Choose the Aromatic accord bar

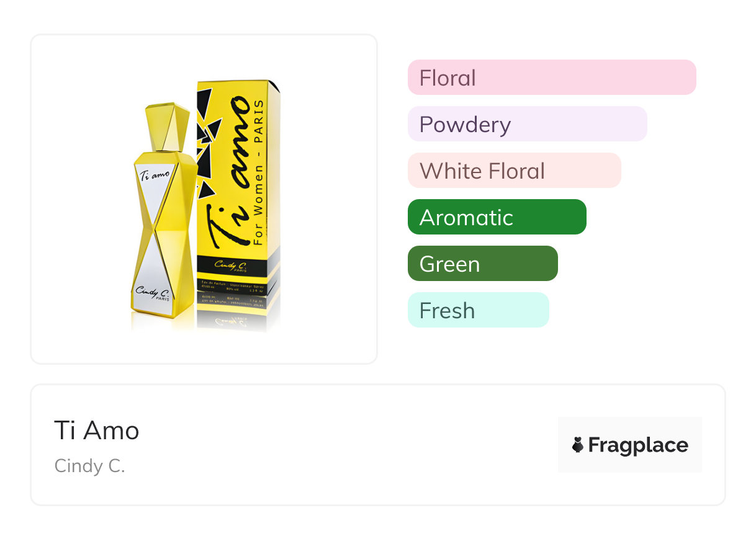tap(497, 217)
